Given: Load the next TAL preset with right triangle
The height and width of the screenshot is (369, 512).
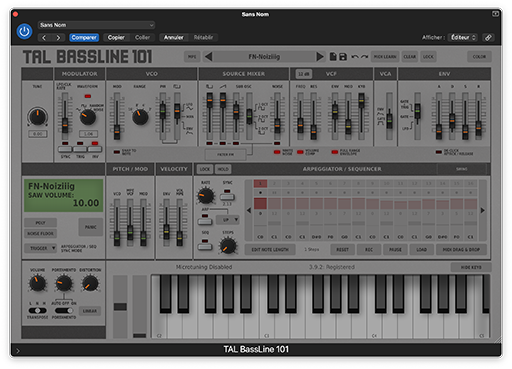Looking at the screenshot, I should coord(320,57).
